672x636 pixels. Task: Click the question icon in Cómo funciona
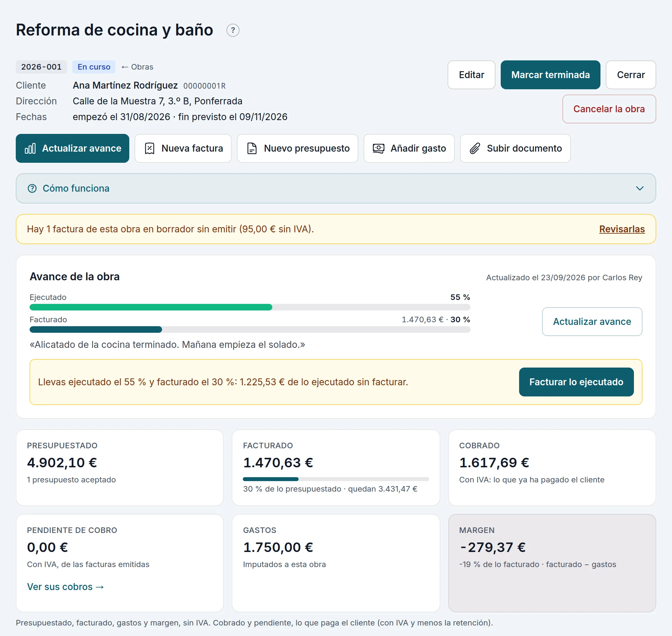click(32, 188)
